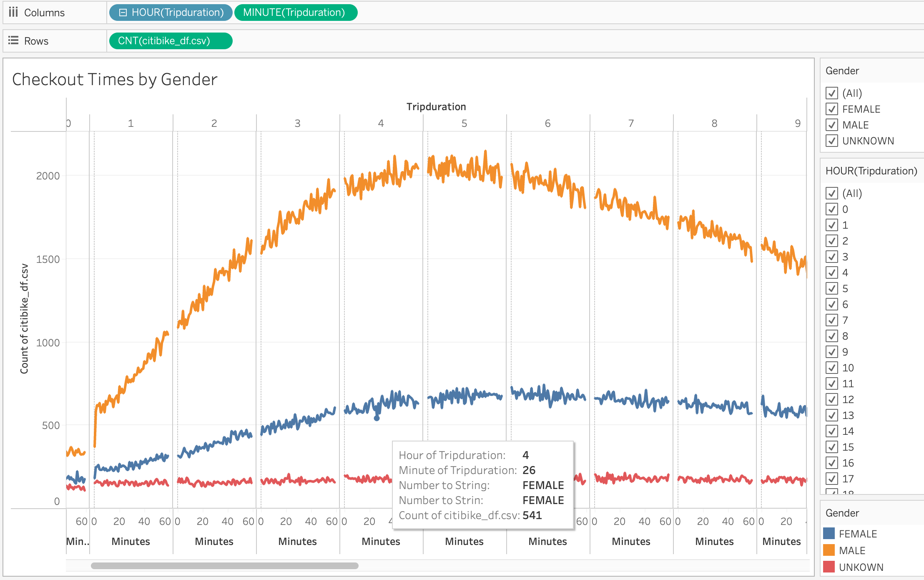This screenshot has height=580, width=924.
Task: Click the Columns shelf icon
Action: [x=13, y=12]
